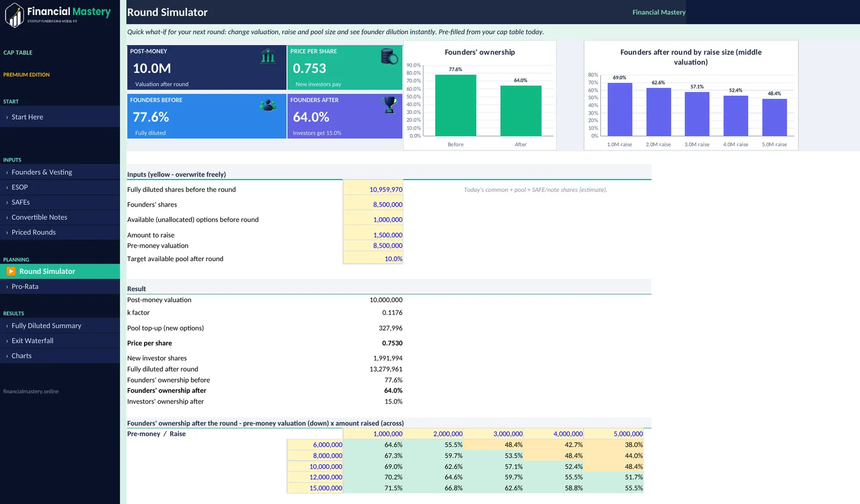
Task: Select the 15,000,000 pre-money row header
Action: (x=315, y=488)
